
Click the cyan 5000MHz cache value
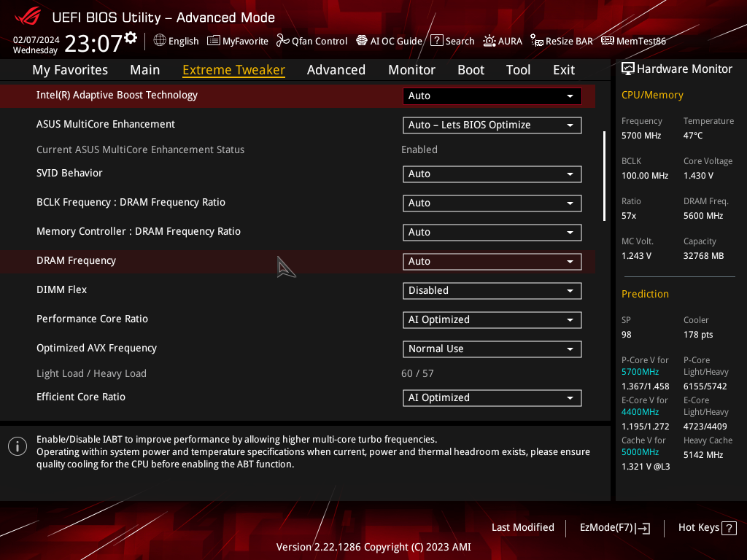point(640,452)
